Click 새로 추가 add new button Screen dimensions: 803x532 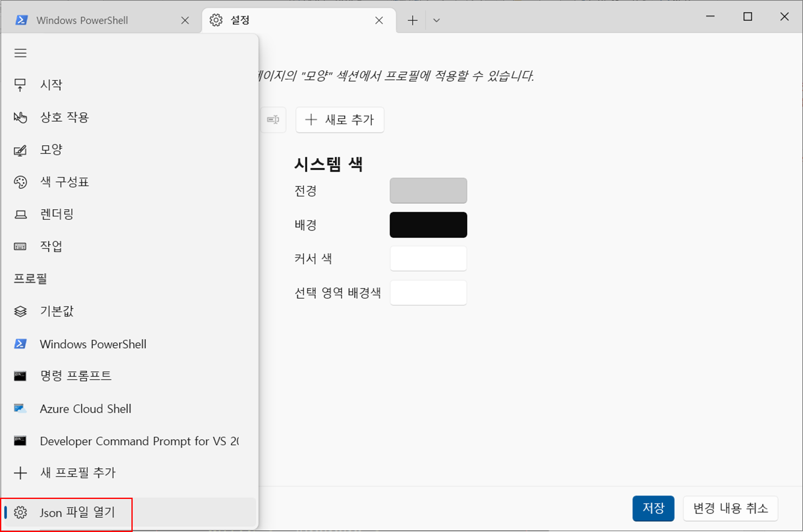[x=340, y=120]
